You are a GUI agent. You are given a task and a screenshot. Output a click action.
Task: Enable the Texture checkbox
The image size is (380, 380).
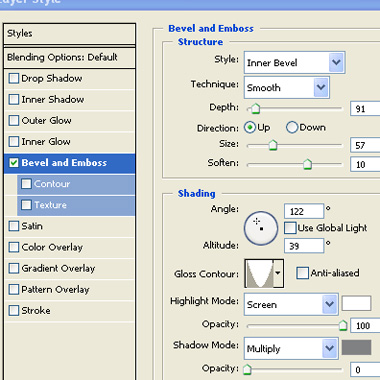pos(26,205)
